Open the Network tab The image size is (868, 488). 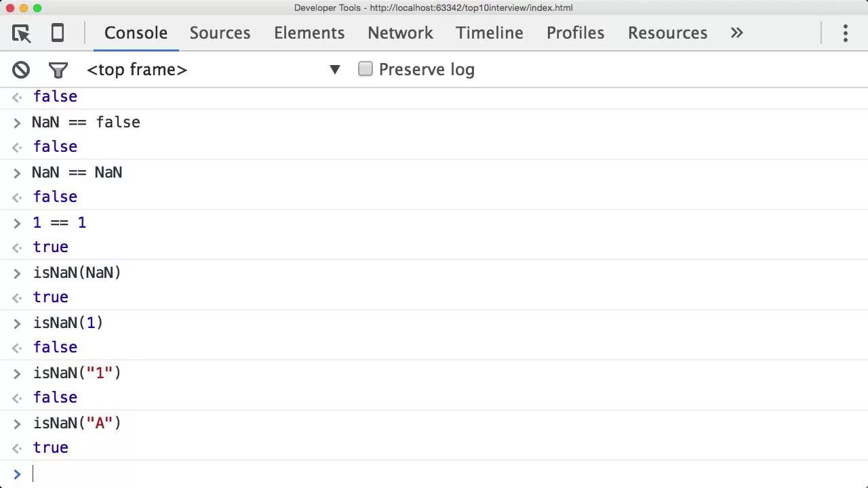pos(400,33)
